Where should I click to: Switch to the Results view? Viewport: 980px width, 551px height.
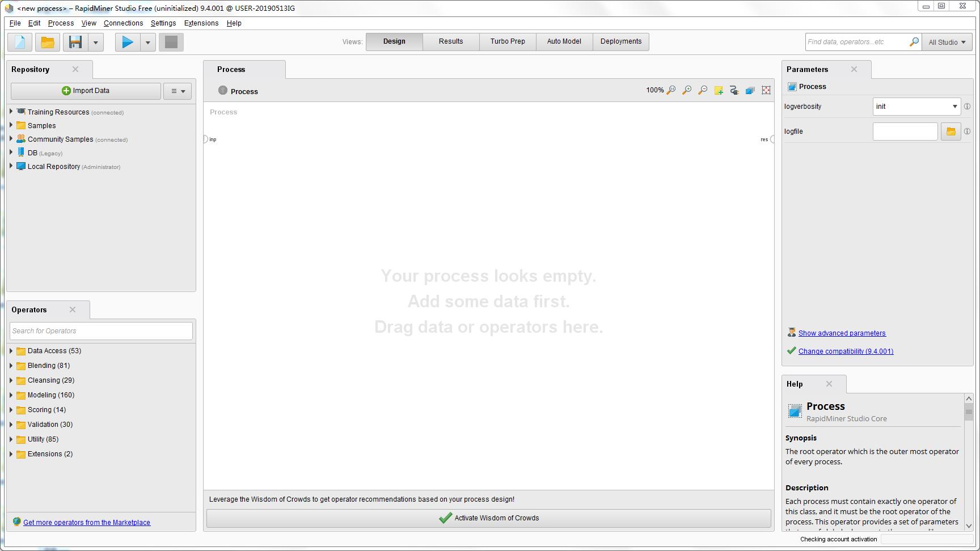point(450,41)
